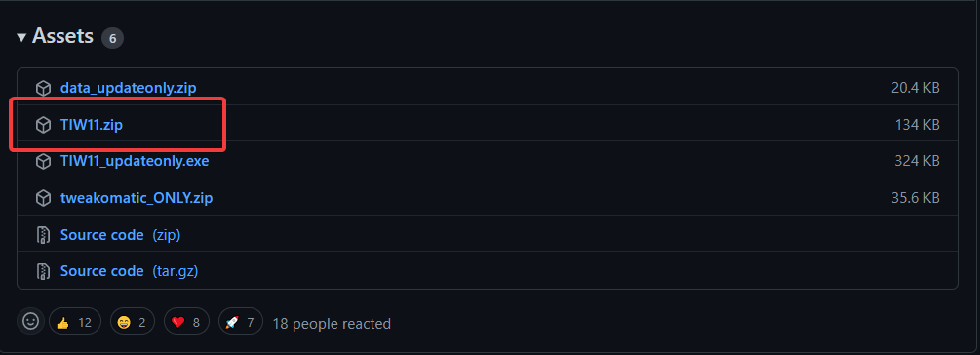Viewport: 980px width, 355px height.
Task: Click the Assets count badge showing 6
Action: (x=112, y=38)
